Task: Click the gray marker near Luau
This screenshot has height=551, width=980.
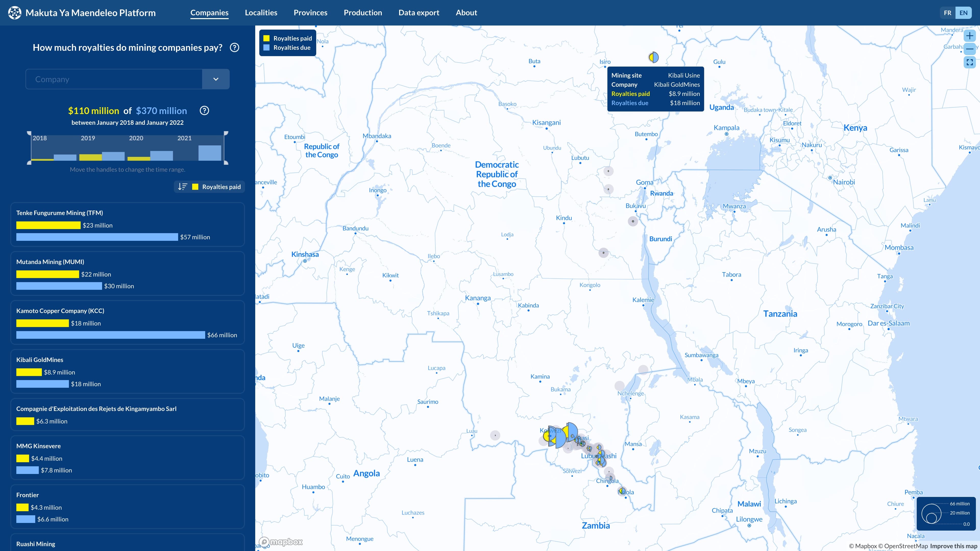Action: (495, 435)
